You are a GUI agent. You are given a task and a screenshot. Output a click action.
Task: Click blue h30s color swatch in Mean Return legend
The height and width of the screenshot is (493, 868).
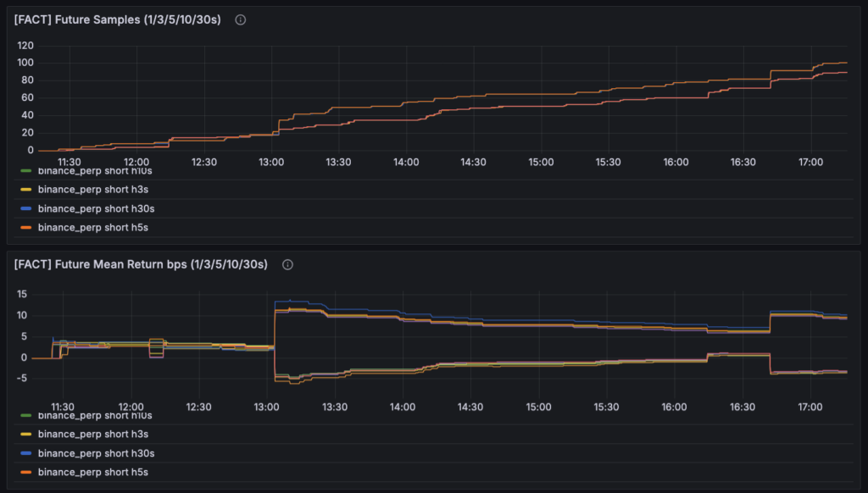coord(25,452)
